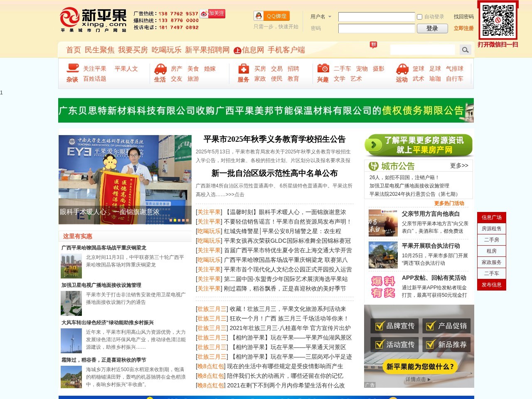Open article 霜降过，稻谷香，正是喜迎秋收的季节
Viewport: 532px width, 399px height.
coord(103,360)
